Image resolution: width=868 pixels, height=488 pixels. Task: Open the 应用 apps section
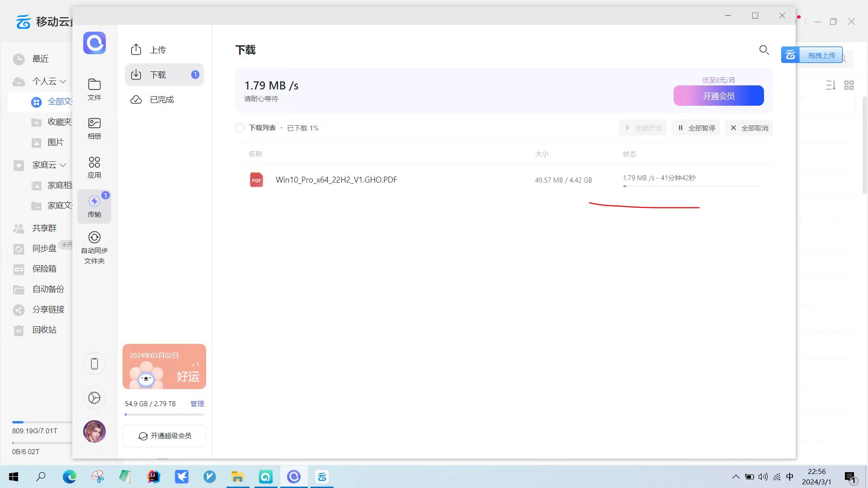coord(94,168)
